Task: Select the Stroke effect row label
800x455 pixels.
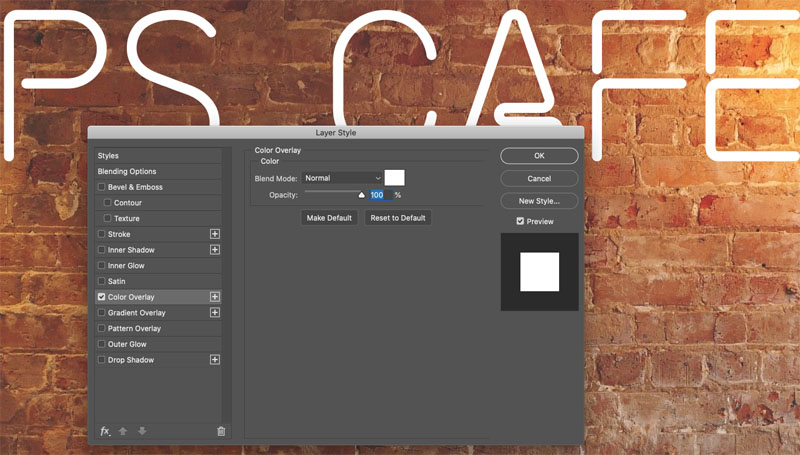Action: [x=119, y=234]
